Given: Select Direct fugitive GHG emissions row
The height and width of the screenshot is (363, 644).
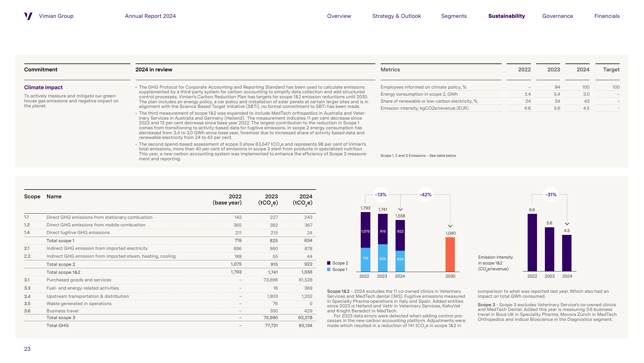Looking at the screenshot, I should tap(170, 233).
